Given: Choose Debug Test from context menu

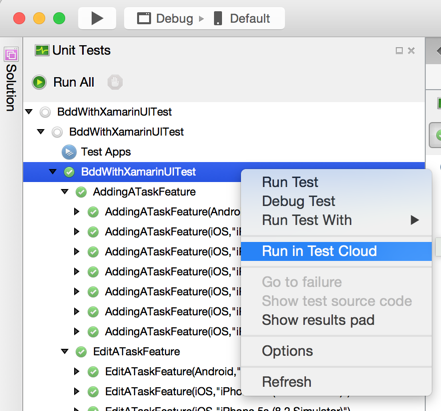Looking at the screenshot, I should [x=336, y=201].
